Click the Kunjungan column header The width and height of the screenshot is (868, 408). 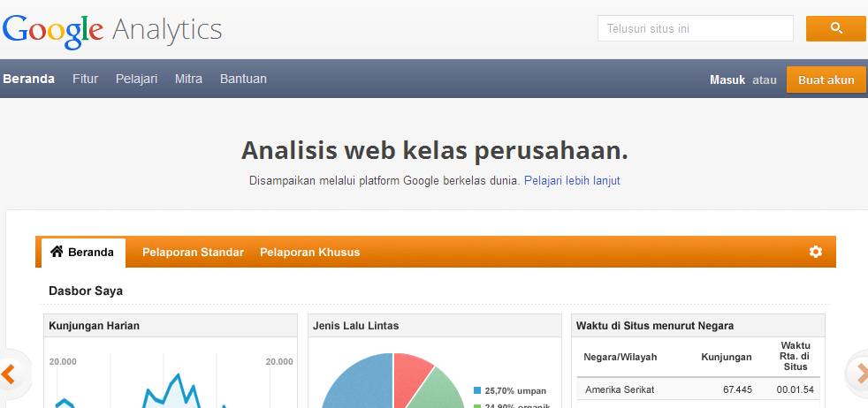coord(727,357)
